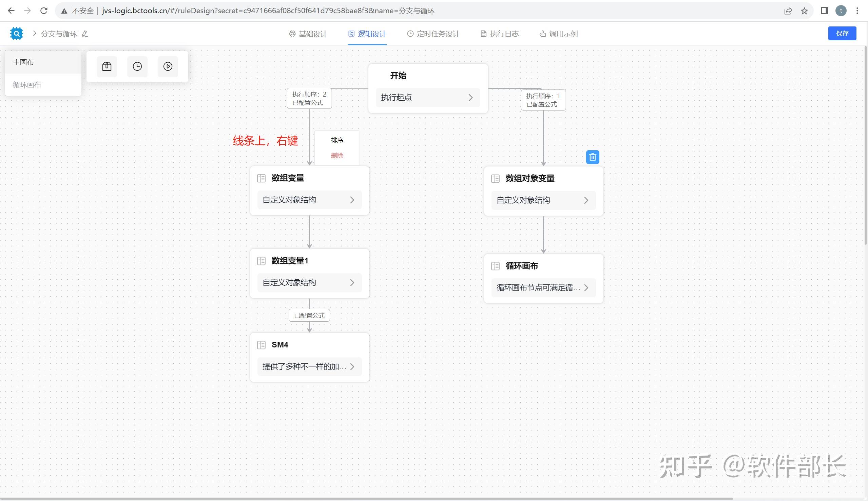Select 循环画布 in canvas list
The height and width of the screenshot is (501, 868).
coord(27,85)
